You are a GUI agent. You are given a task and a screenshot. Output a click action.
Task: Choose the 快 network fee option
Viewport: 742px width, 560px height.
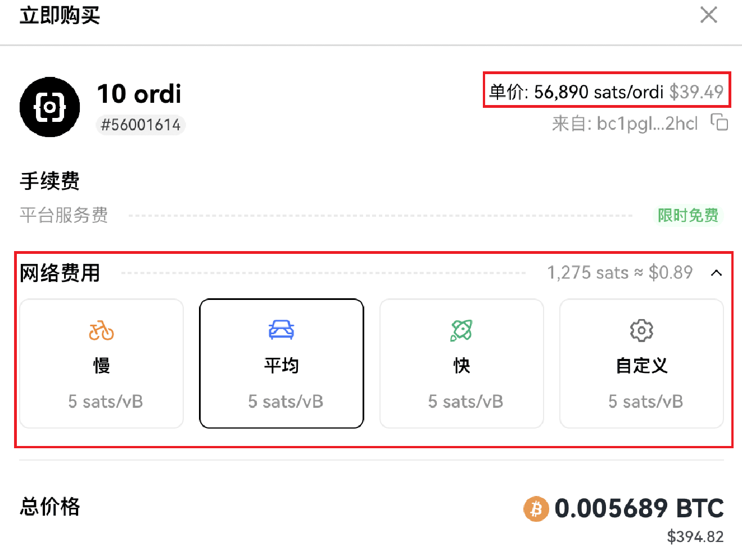[462, 364]
